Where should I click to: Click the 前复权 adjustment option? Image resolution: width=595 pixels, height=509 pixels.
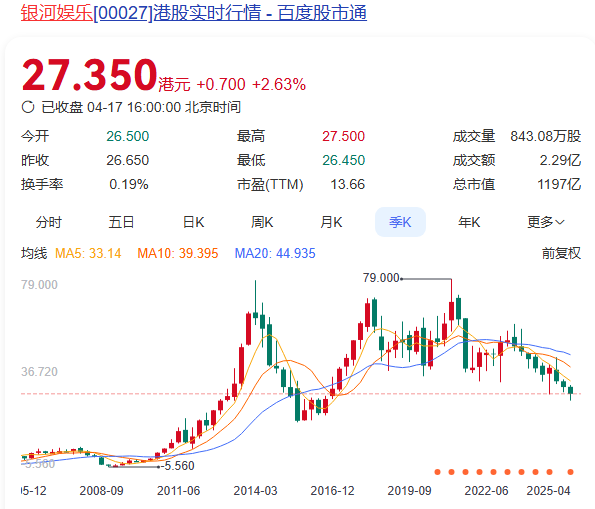561,253
